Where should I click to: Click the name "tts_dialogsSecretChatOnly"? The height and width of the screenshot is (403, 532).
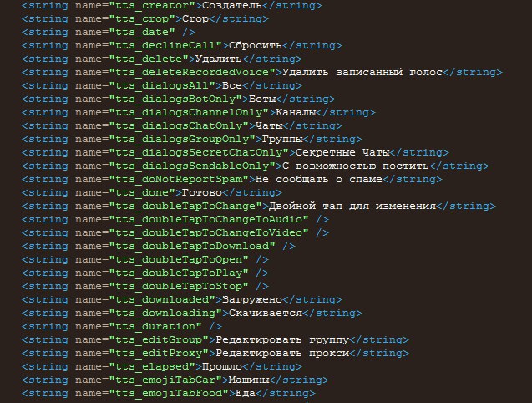pos(199,152)
